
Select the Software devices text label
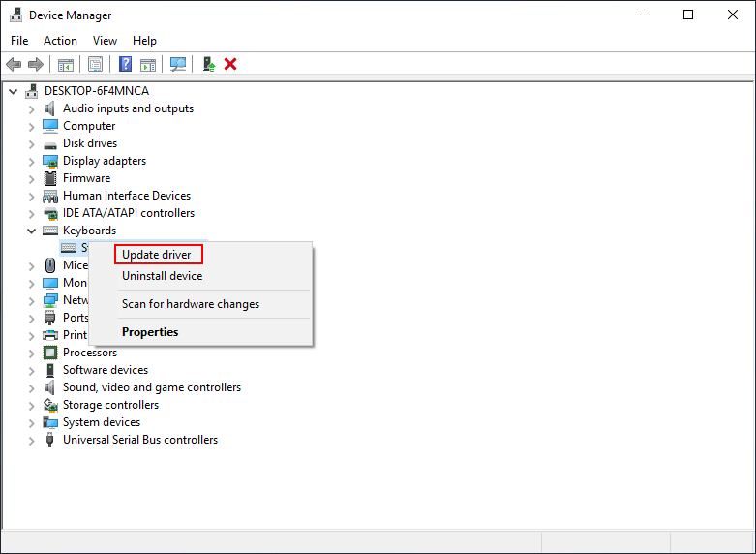point(106,370)
